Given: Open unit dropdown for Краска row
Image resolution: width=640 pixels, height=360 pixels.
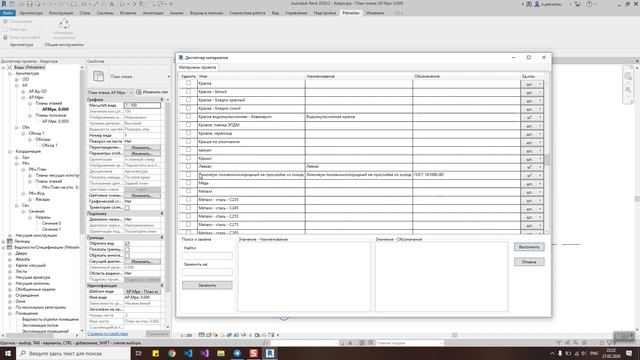Looking at the screenshot, I should click(532, 84).
